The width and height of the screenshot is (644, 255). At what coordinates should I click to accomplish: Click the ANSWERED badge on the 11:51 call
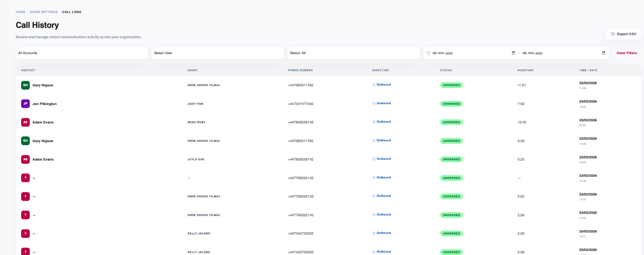(x=451, y=85)
